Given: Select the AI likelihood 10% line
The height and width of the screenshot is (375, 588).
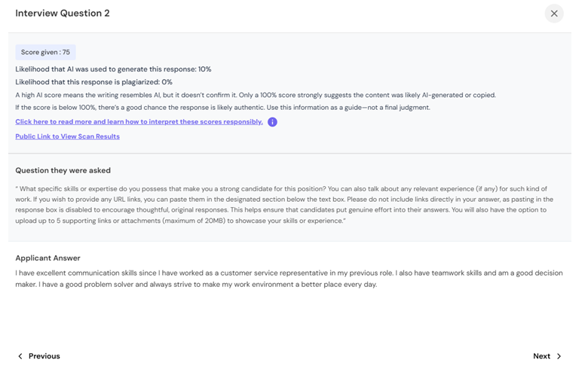Looking at the screenshot, I should (113, 69).
